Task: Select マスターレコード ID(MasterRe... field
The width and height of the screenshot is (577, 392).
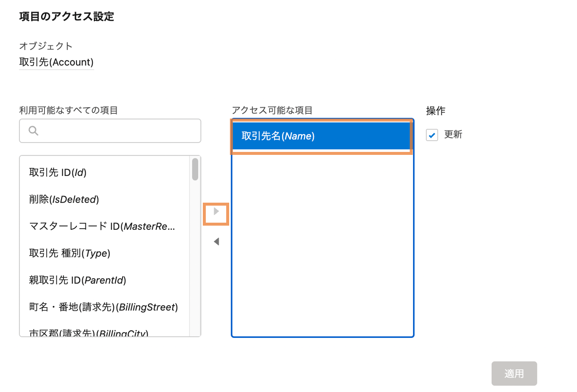Action: tap(105, 226)
